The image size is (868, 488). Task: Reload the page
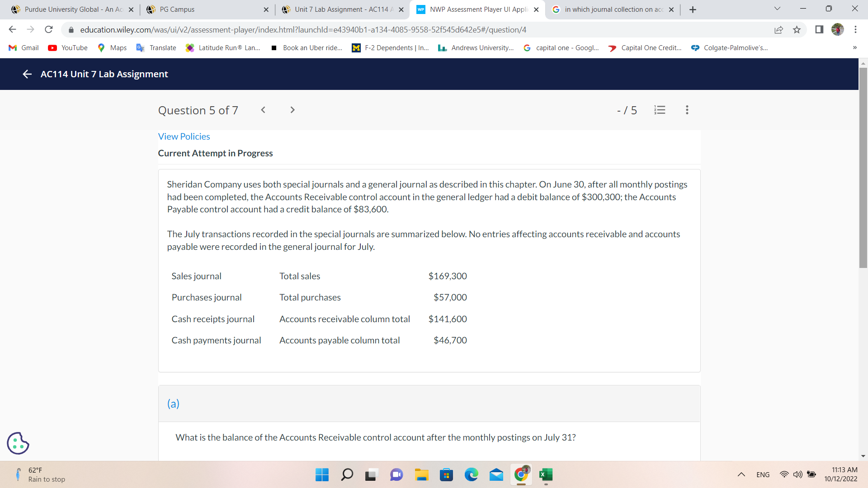(49, 30)
